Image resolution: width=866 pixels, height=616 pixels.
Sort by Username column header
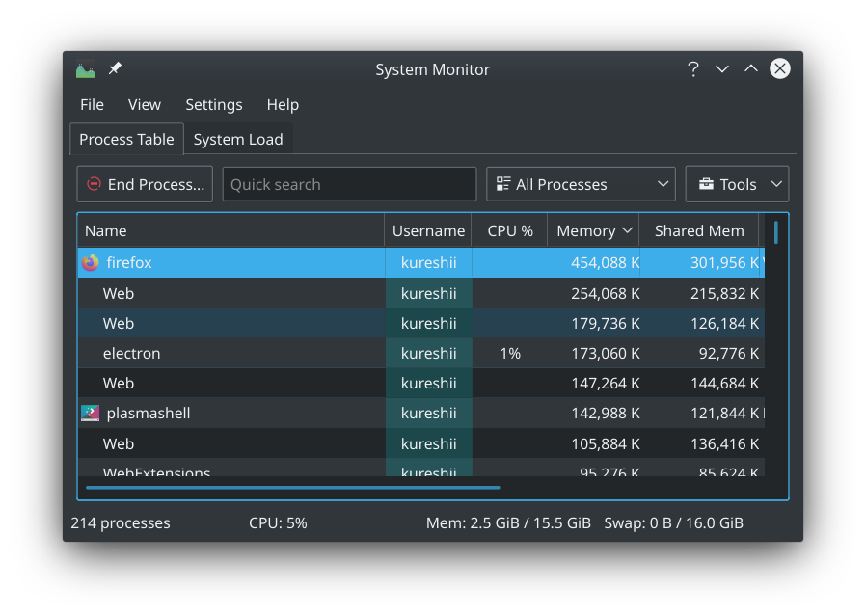(428, 230)
